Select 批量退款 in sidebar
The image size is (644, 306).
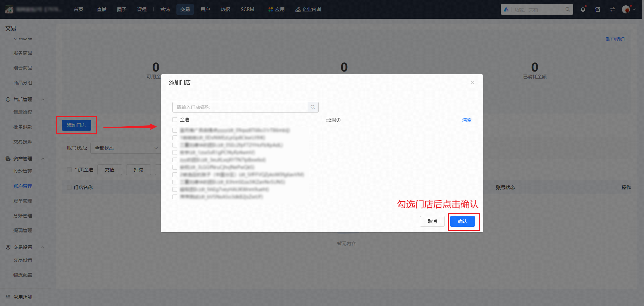click(23, 127)
